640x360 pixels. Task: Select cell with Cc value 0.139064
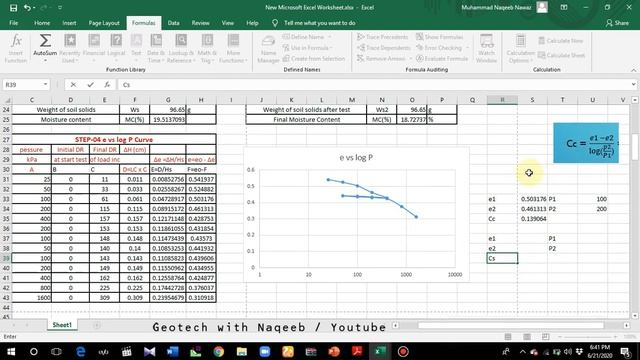click(x=533, y=219)
